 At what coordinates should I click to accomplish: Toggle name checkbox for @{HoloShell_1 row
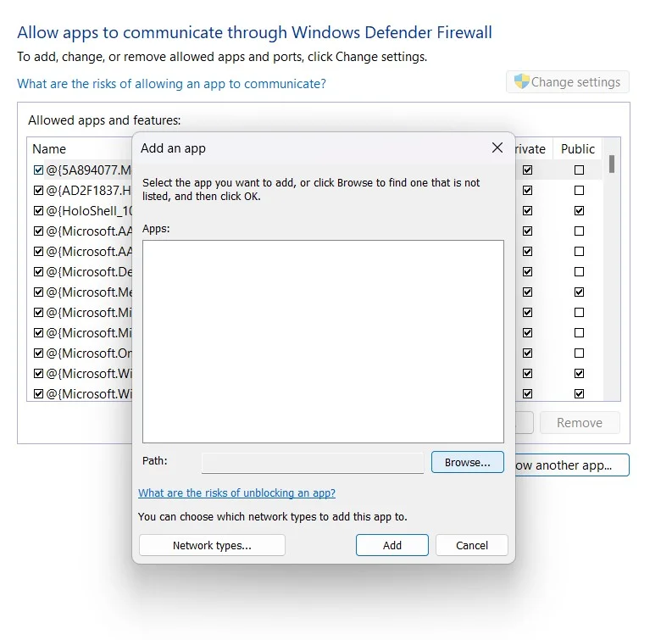(39, 211)
